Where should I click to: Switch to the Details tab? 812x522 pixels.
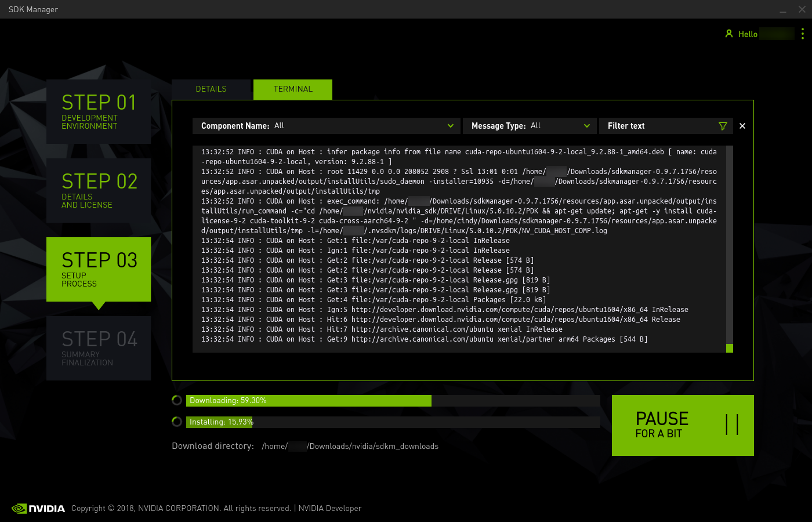click(211, 89)
